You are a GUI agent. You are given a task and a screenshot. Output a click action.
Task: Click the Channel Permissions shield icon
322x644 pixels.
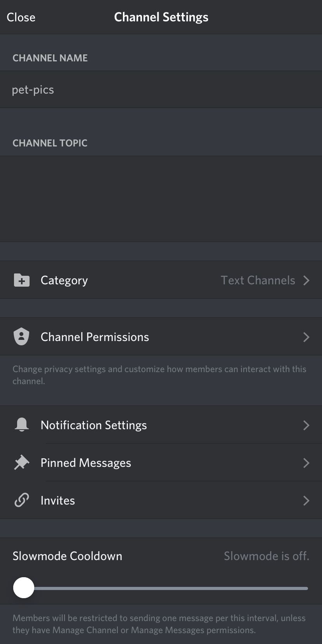coord(21,336)
